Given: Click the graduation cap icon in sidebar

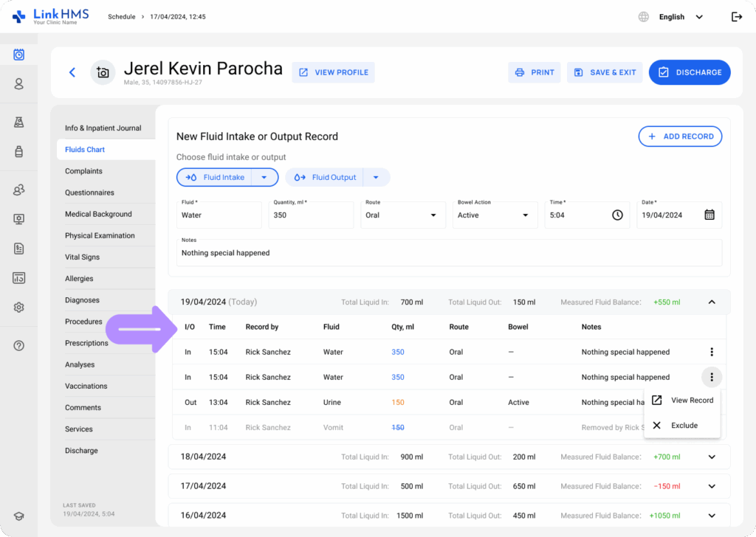Looking at the screenshot, I should (19, 516).
